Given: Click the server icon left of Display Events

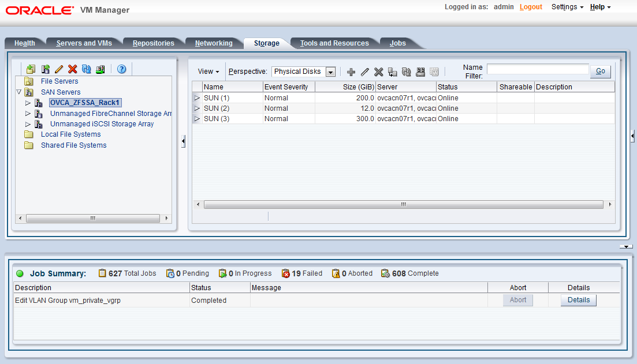Looking at the screenshot, I should point(420,72).
